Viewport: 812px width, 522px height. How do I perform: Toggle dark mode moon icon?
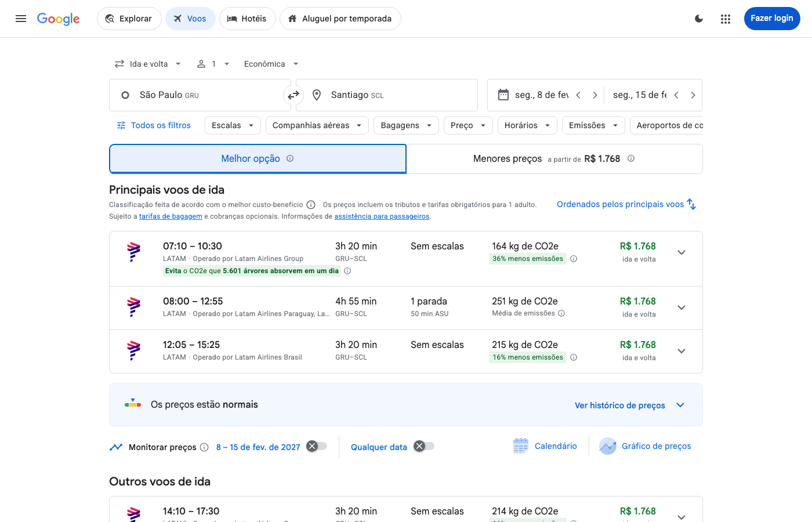coord(699,19)
